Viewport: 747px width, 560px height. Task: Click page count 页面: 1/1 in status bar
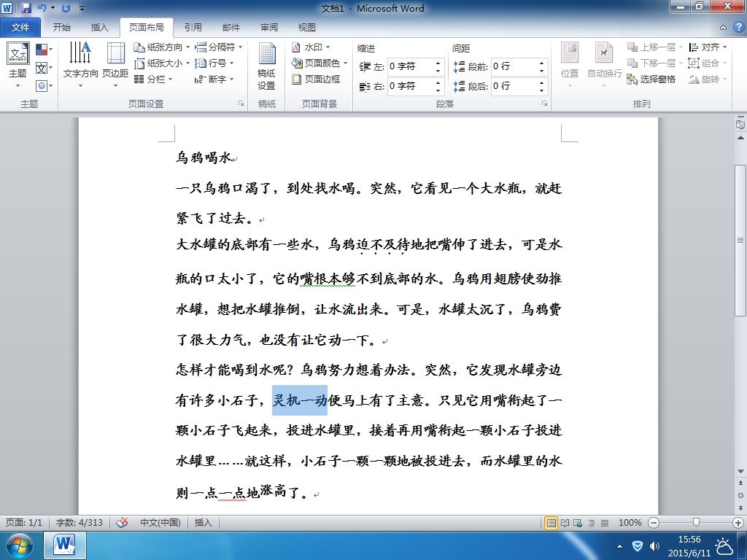(24, 522)
